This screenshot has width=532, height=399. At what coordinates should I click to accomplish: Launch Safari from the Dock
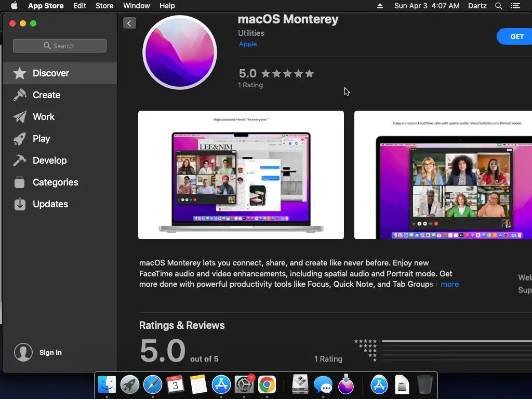click(x=153, y=384)
